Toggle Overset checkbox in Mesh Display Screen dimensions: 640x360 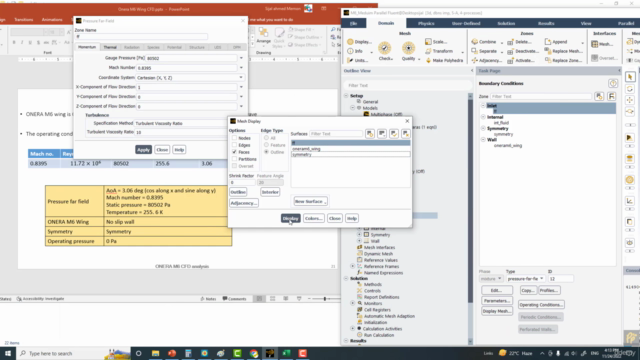pyautogui.click(x=234, y=166)
